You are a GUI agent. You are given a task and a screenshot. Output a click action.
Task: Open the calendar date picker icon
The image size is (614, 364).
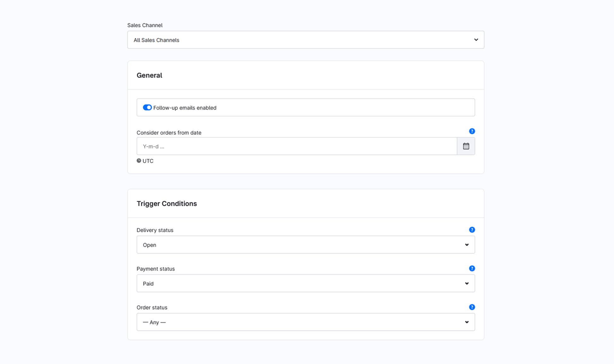click(466, 146)
